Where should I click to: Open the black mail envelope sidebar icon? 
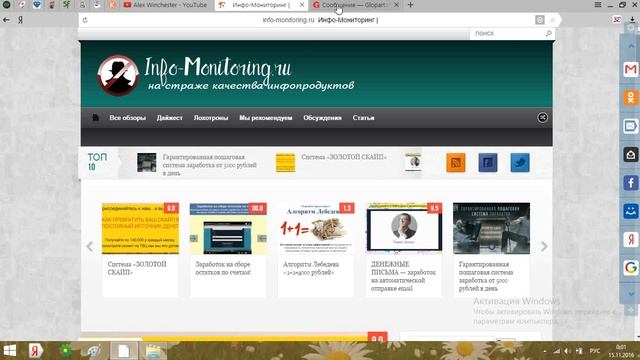(630, 154)
